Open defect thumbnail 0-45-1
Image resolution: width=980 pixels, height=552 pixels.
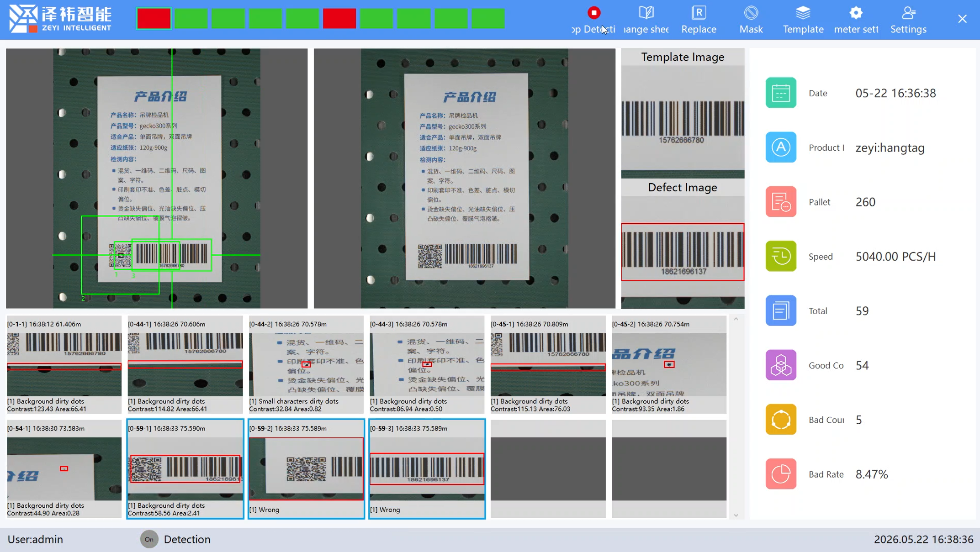coord(548,364)
